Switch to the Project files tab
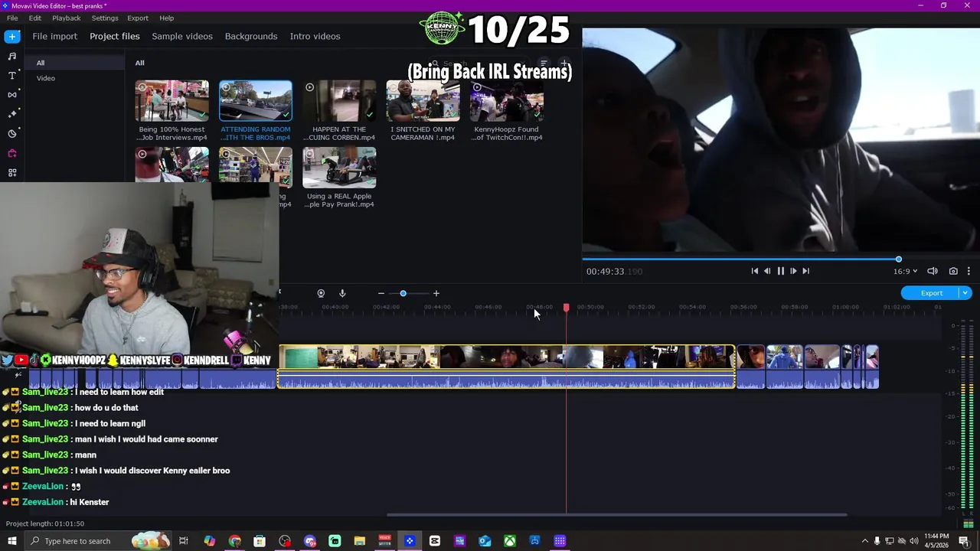The image size is (980, 551). point(115,36)
